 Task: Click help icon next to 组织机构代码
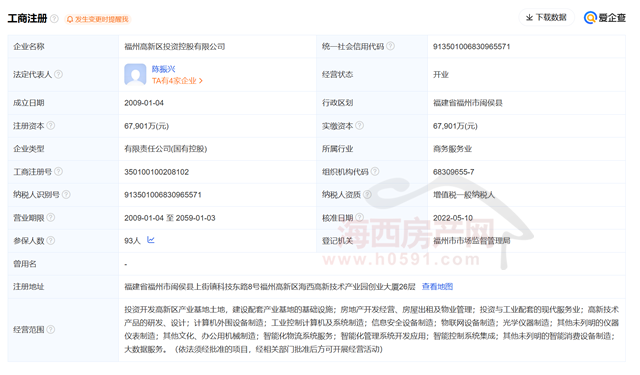(375, 171)
